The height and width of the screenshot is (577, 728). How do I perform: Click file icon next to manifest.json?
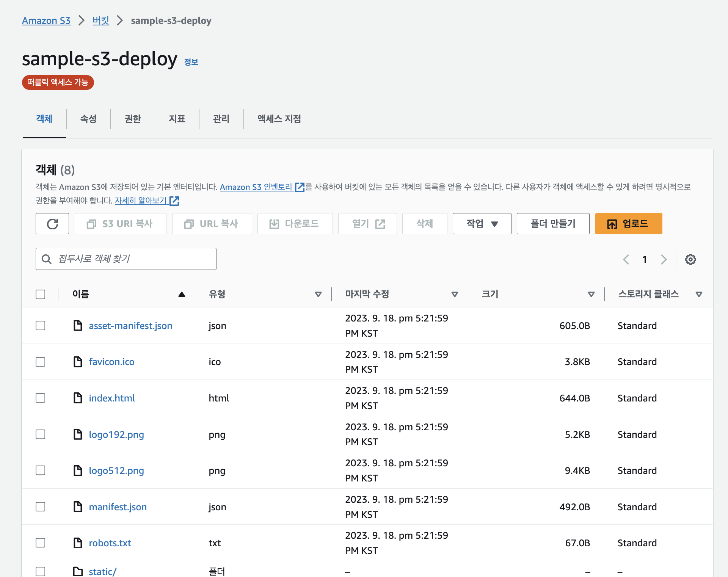[78, 506]
